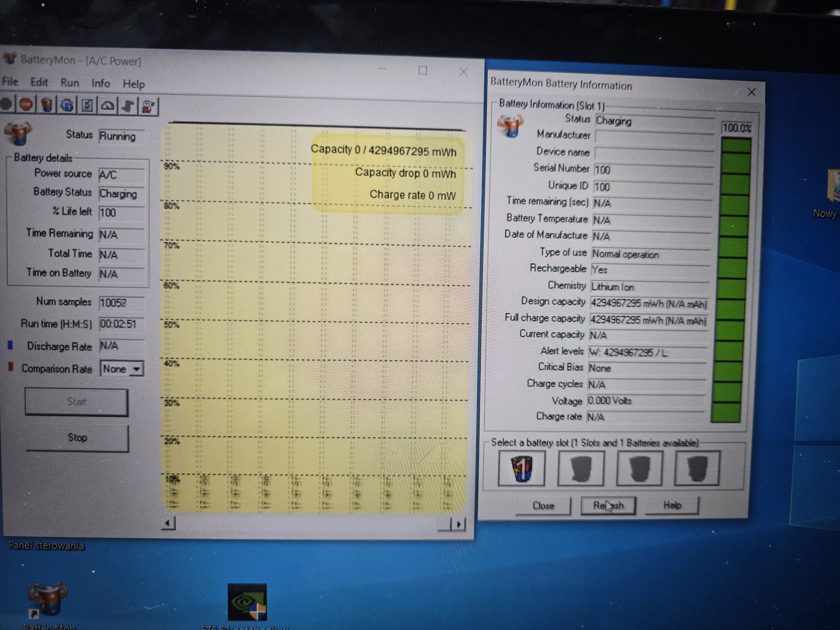The image size is (840, 630).
Task: Open the gear configuration toolbar icon
Action: [67, 106]
